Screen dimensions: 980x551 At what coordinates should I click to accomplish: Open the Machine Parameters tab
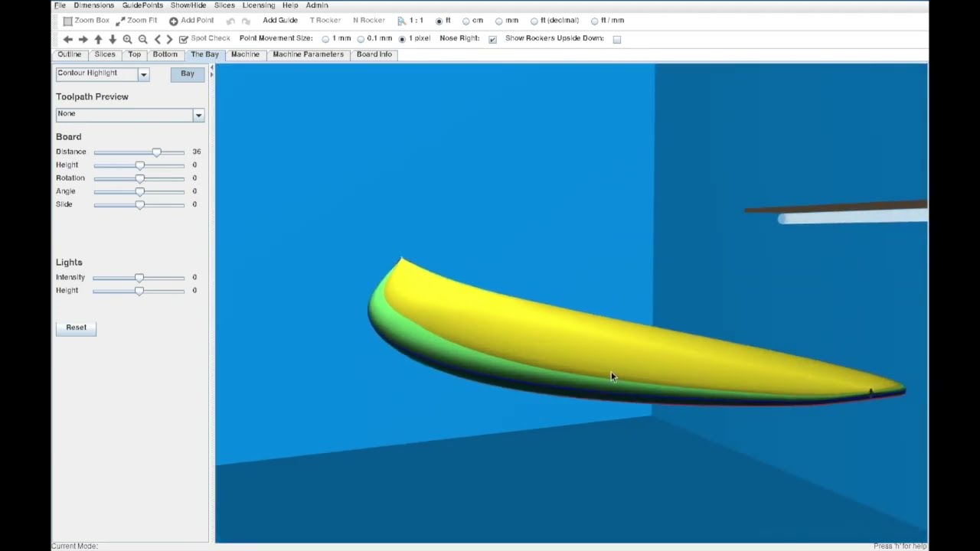309,54
